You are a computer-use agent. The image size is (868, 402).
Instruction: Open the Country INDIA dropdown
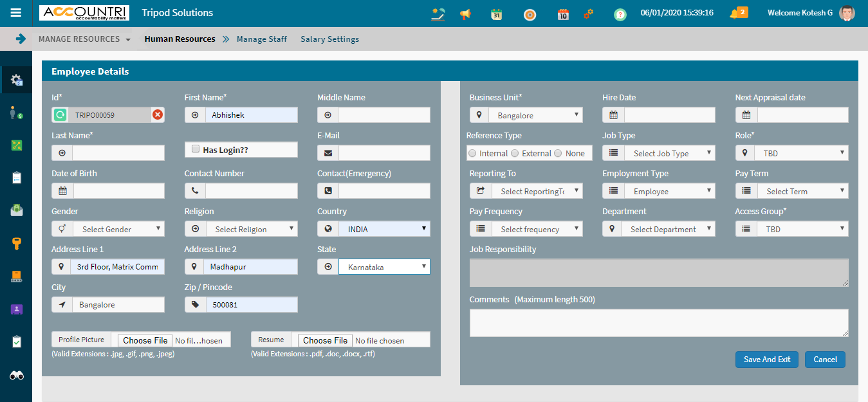coord(384,229)
